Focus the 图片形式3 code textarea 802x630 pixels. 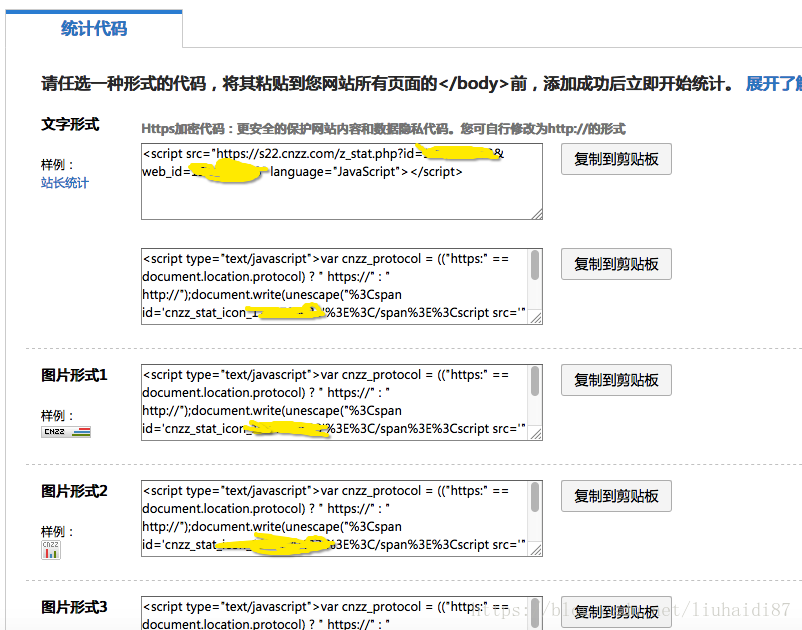(x=342, y=613)
